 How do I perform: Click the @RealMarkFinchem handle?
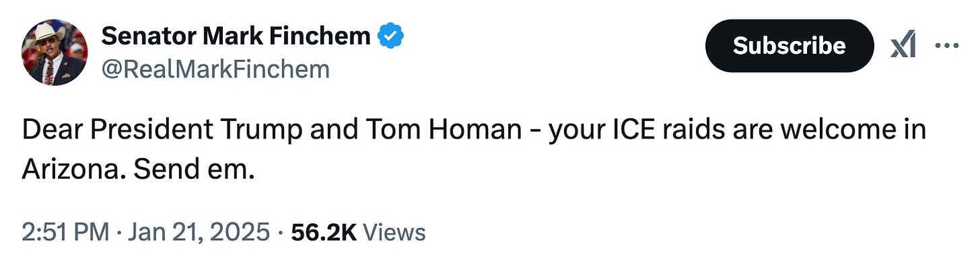pos(215,69)
